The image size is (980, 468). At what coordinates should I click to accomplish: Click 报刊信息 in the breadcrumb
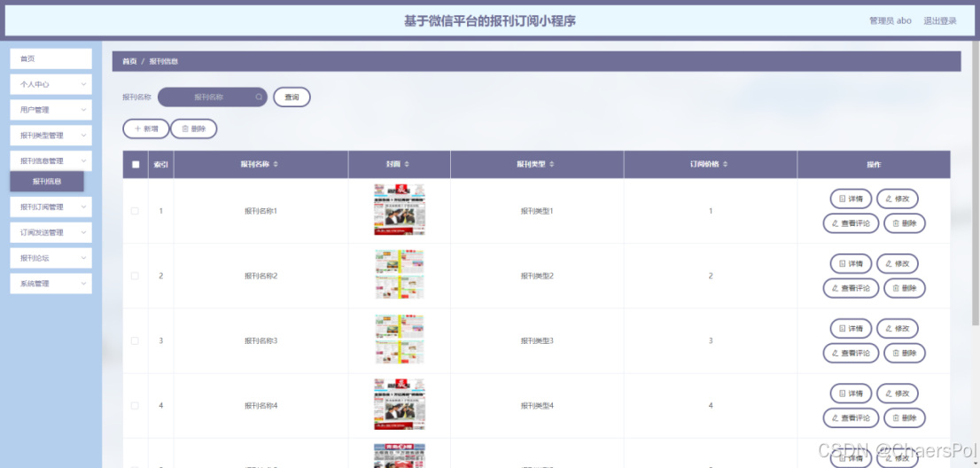tap(164, 61)
